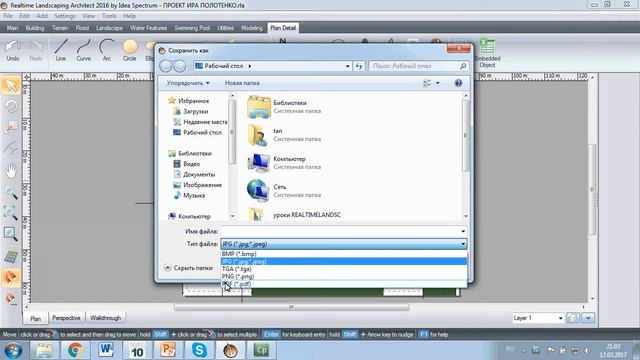Open the Layer 1 dropdown
The height and width of the screenshot is (360, 640).
(538, 318)
